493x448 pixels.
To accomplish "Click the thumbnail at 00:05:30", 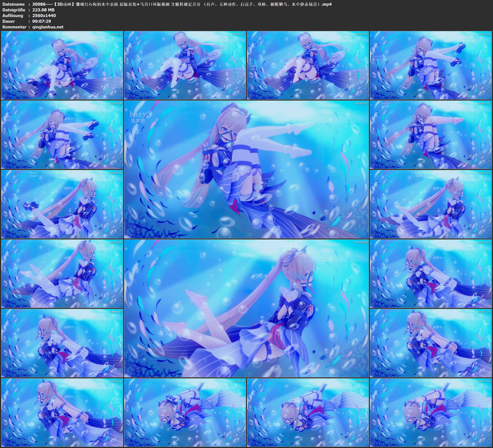I will tap(431, 343).
